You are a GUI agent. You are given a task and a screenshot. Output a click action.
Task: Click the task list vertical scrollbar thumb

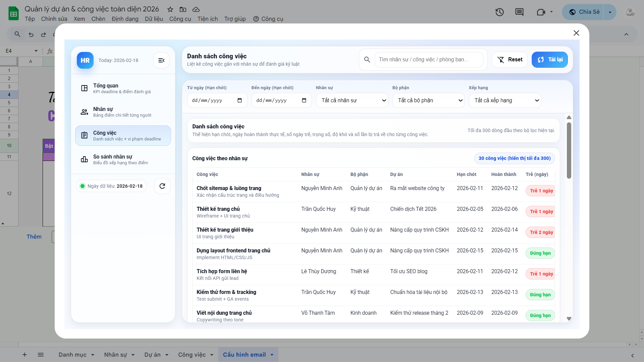pyautogui.click(x=569, y=150)
